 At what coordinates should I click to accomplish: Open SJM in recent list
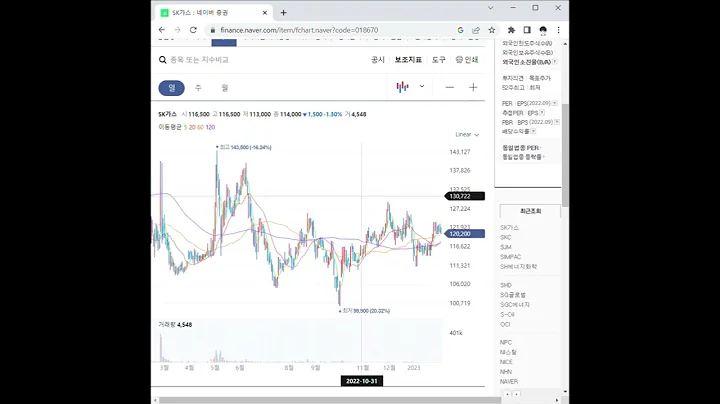[506, 247]
